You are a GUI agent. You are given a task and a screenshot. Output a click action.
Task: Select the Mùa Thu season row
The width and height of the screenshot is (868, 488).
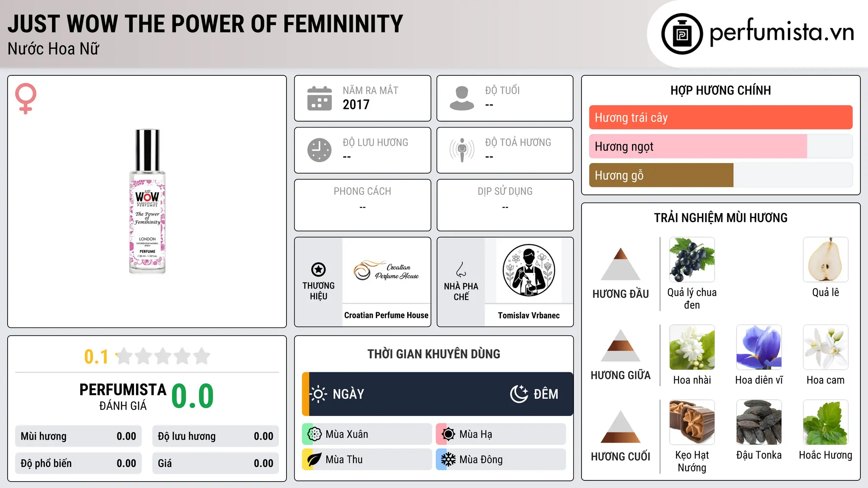tap(367, 460)
